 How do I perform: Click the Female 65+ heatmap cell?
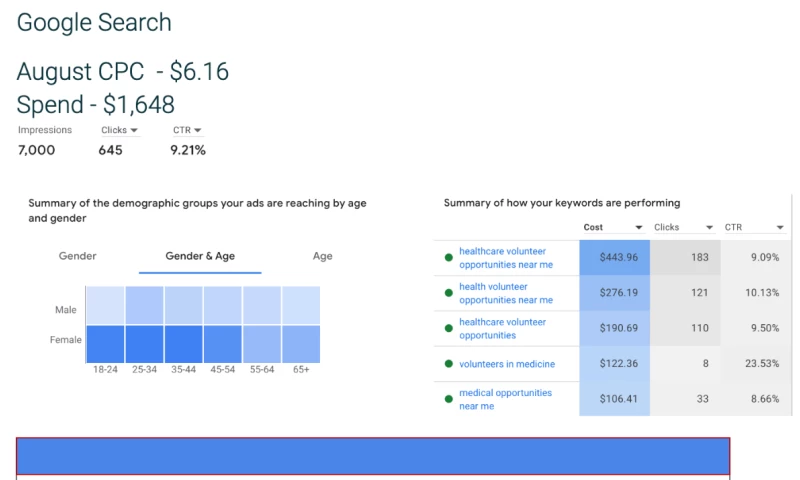pos(301,344)
